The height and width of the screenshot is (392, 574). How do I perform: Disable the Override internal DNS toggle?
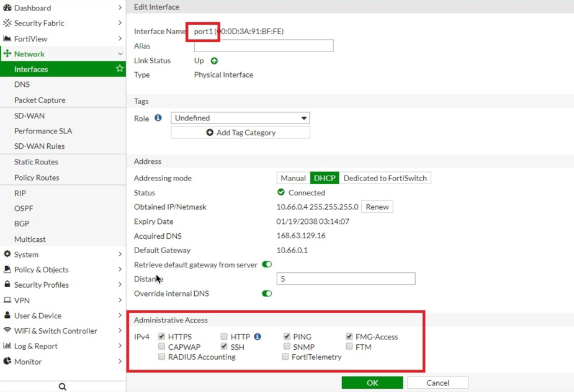267,293
